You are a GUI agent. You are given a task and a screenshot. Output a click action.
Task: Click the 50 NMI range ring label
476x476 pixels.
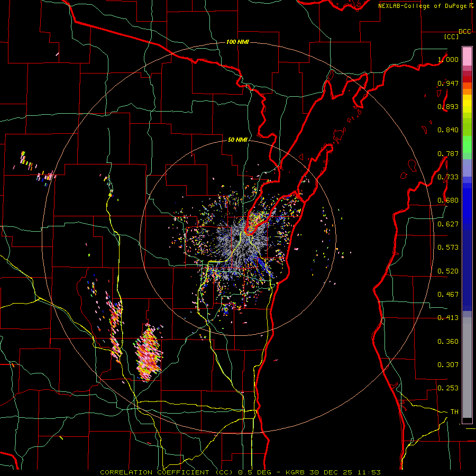237,140
